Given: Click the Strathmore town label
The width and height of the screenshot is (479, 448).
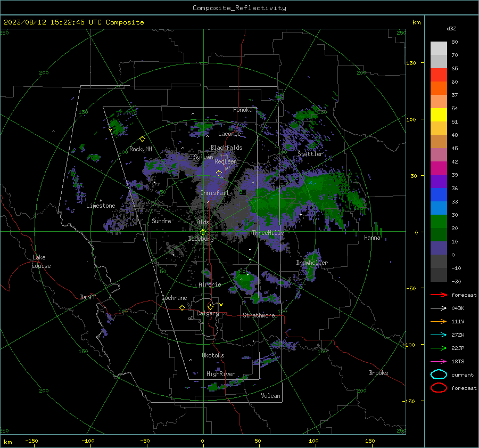Looking at the screenshot, I should [259, 315].
